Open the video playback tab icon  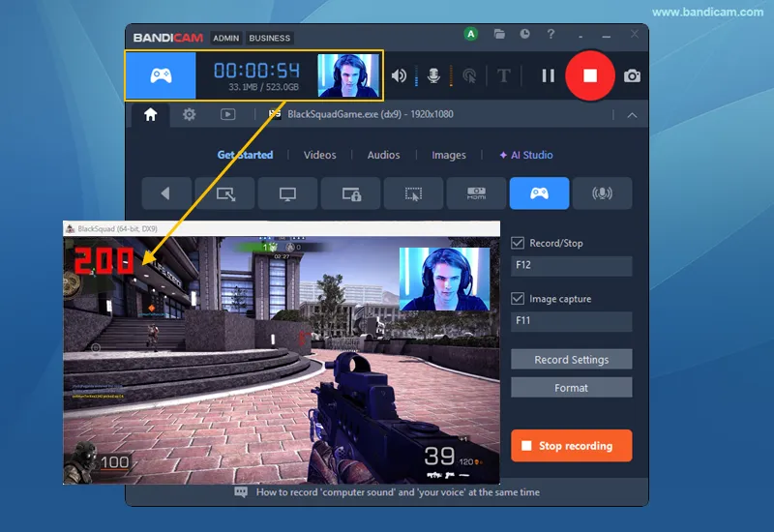[x=227, y=114]
